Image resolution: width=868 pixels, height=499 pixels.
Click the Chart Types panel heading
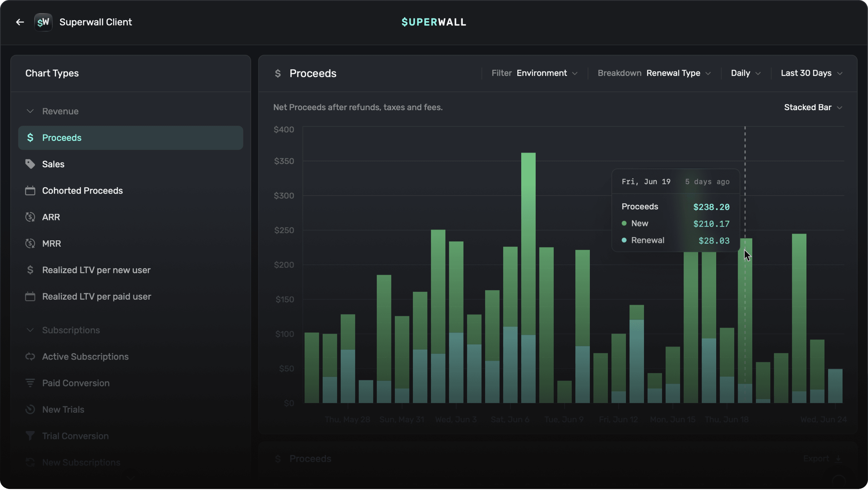pos(52,73)
